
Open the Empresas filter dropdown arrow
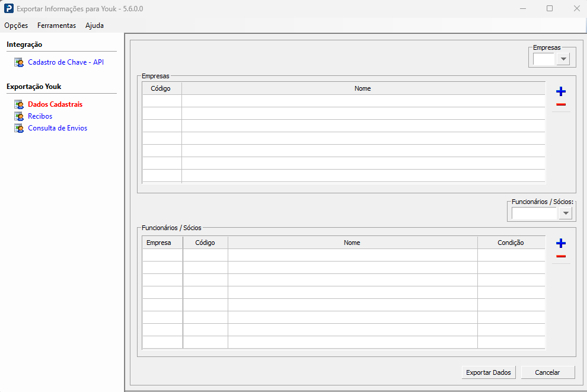pyautogui.click(x=563, y=59)
